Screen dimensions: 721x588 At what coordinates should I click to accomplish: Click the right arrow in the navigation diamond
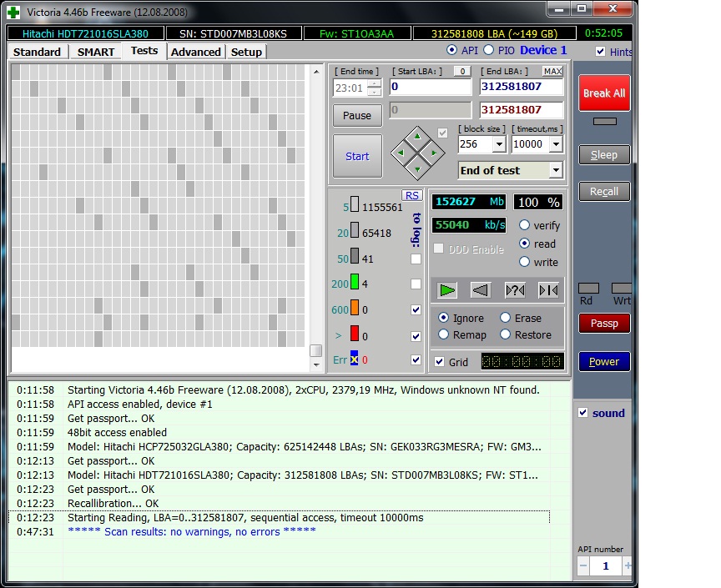pos(432,153)
